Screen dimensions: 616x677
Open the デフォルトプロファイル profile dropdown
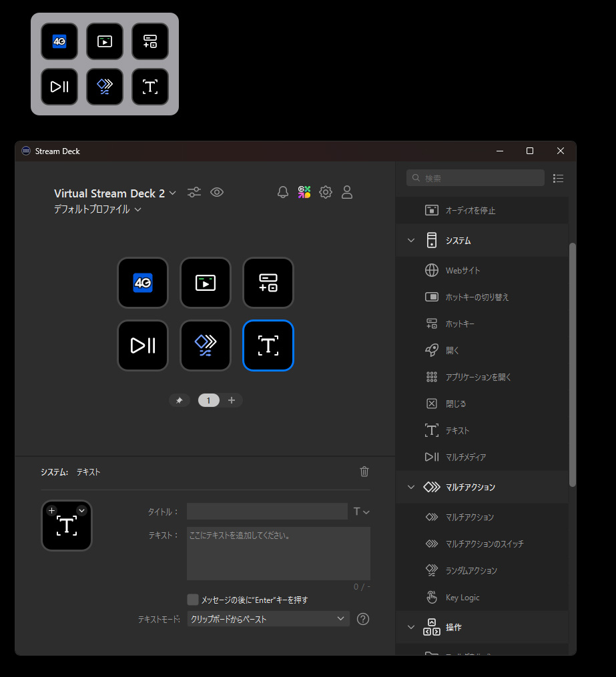tap(97, 209)
